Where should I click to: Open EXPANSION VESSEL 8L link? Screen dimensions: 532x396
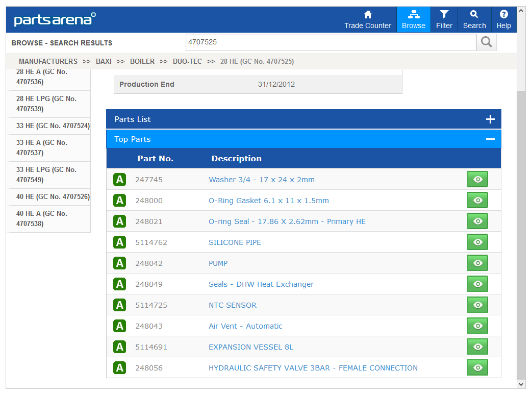[x=251, y=347]
